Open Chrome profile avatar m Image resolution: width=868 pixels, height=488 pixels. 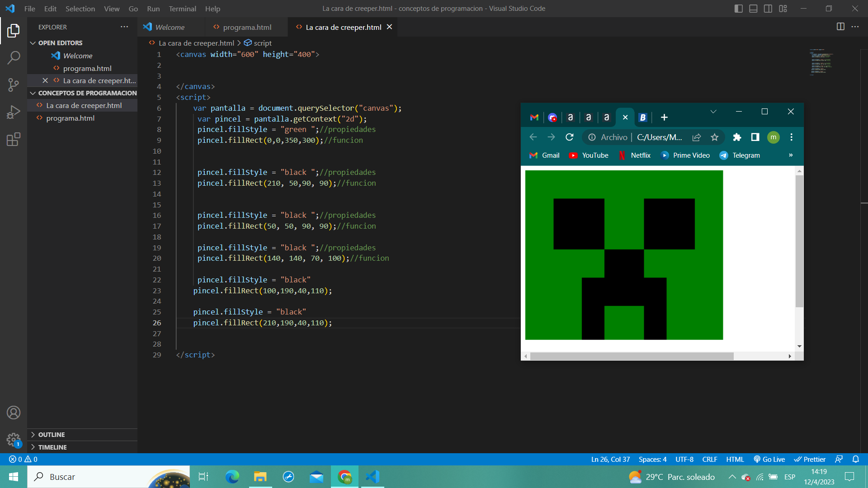[774, 137]
